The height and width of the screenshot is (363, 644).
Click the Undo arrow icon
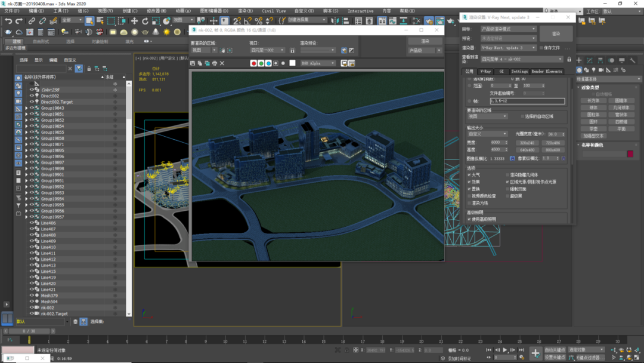(8, 20)
